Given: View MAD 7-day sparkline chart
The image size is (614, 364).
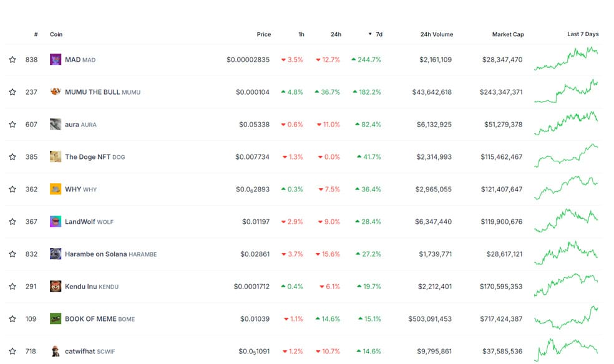Looking at the screenshot, I should click(x=566, y=59).
